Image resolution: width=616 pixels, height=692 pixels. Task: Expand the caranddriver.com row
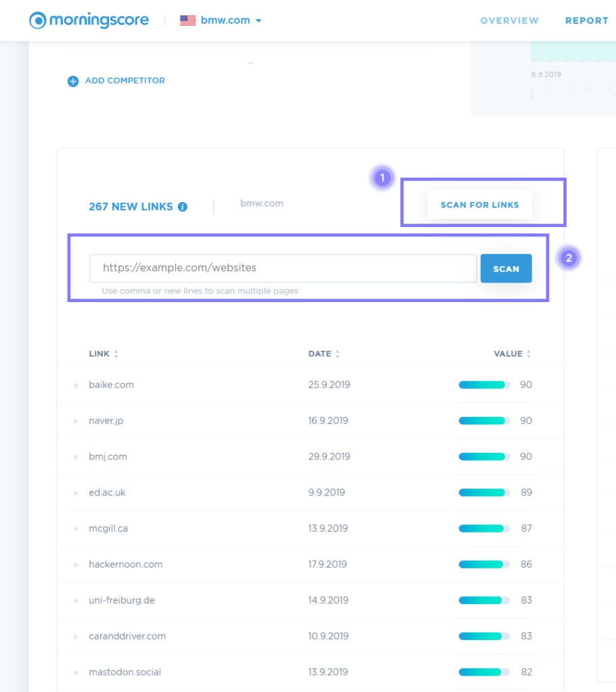pyautogui.click(x=76, y=637)
